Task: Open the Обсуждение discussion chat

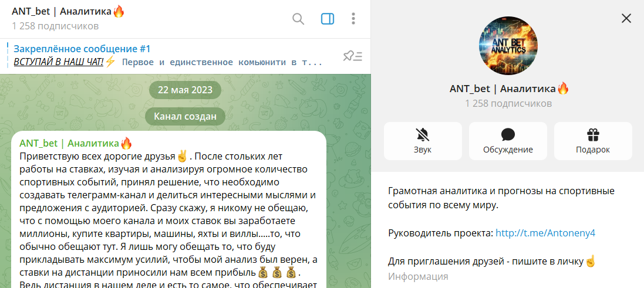Action: (508, 141)
